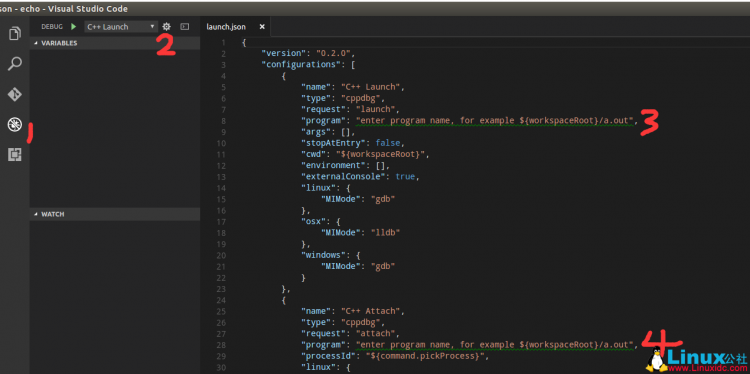This screenshot has height=374, width=750.
Task: Click the "cwd" key on line 11
Action: [313, 154]
